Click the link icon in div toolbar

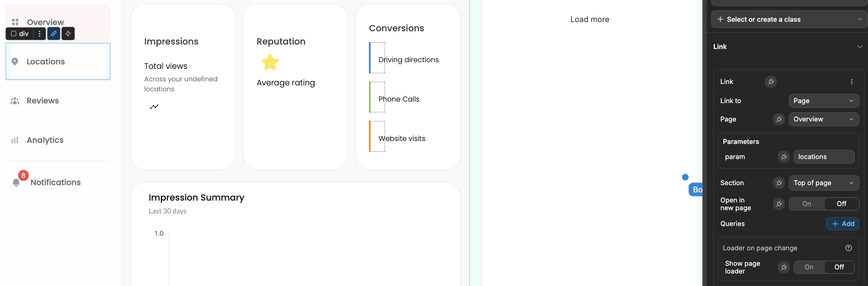54,33
